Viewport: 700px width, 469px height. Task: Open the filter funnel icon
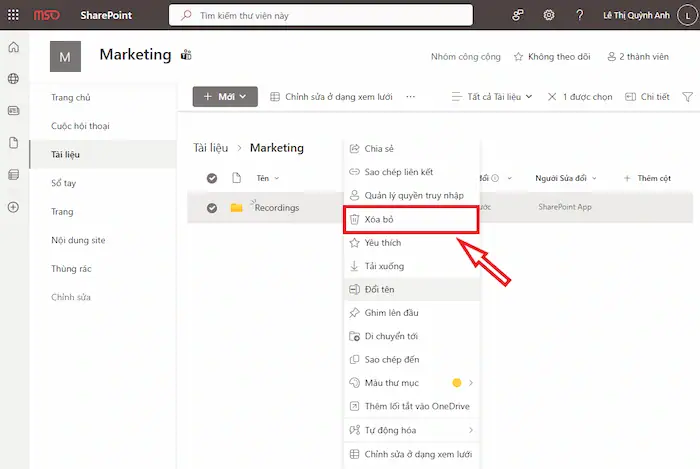687,97
